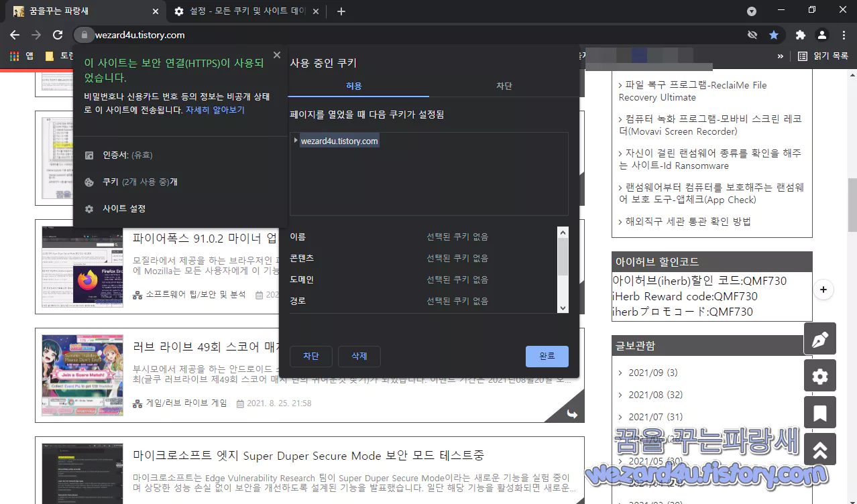Switch to the 차단 cookies tab
The image size is (857, 504).
click(504, 86)
